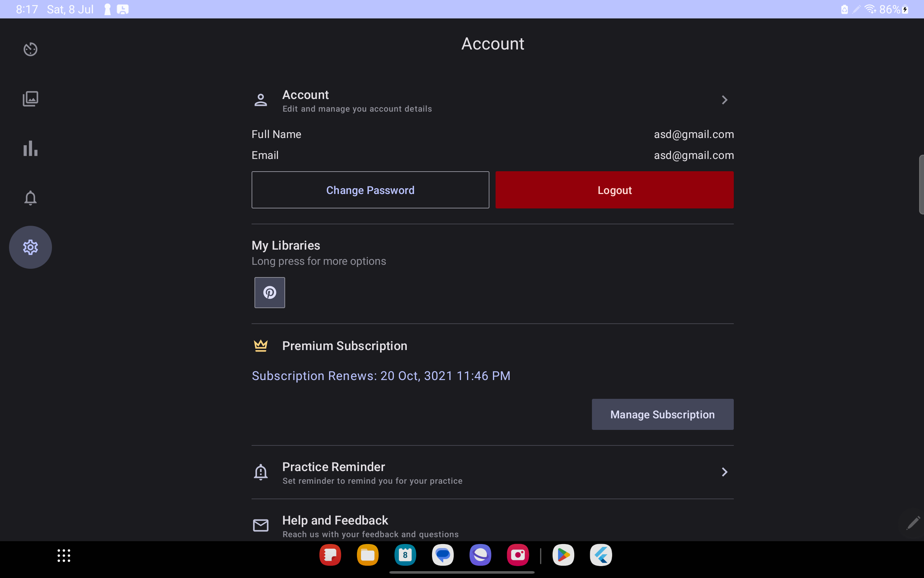Open the image library tab in sidebar
Viewport: 924px width, 578px height.
[x=30, y=99]
